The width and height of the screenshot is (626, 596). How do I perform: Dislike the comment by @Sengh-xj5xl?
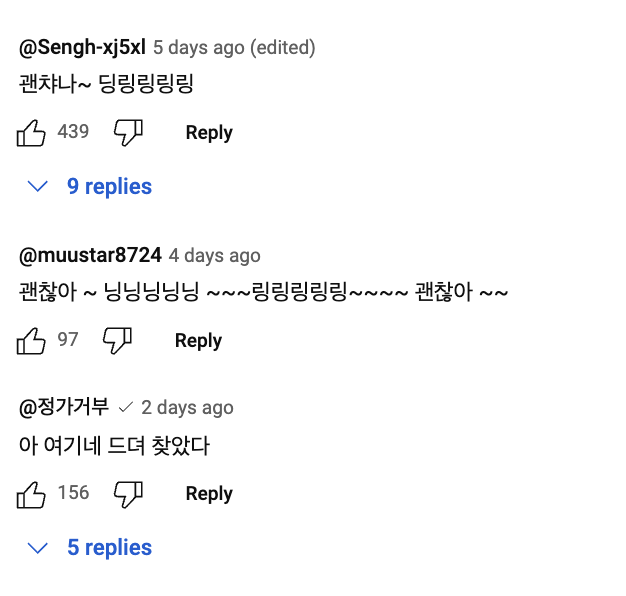pos(129,133)
